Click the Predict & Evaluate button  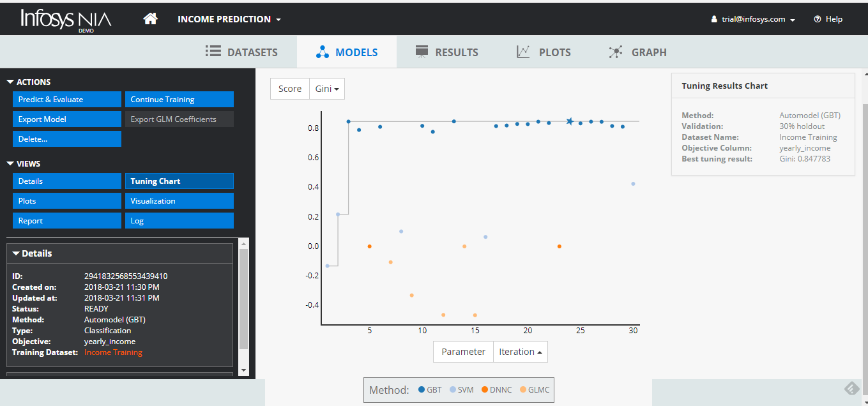(66, 100)
